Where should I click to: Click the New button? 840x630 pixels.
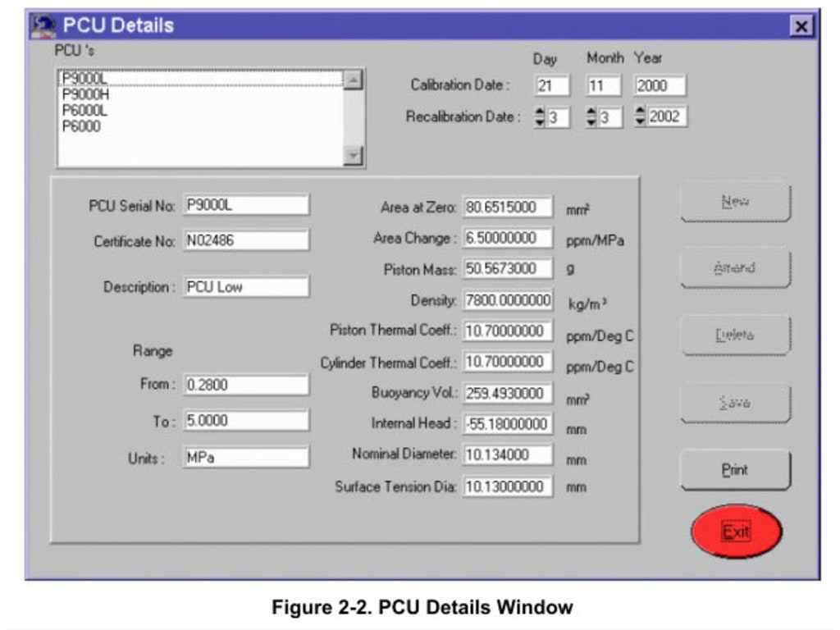pos(734,201)
